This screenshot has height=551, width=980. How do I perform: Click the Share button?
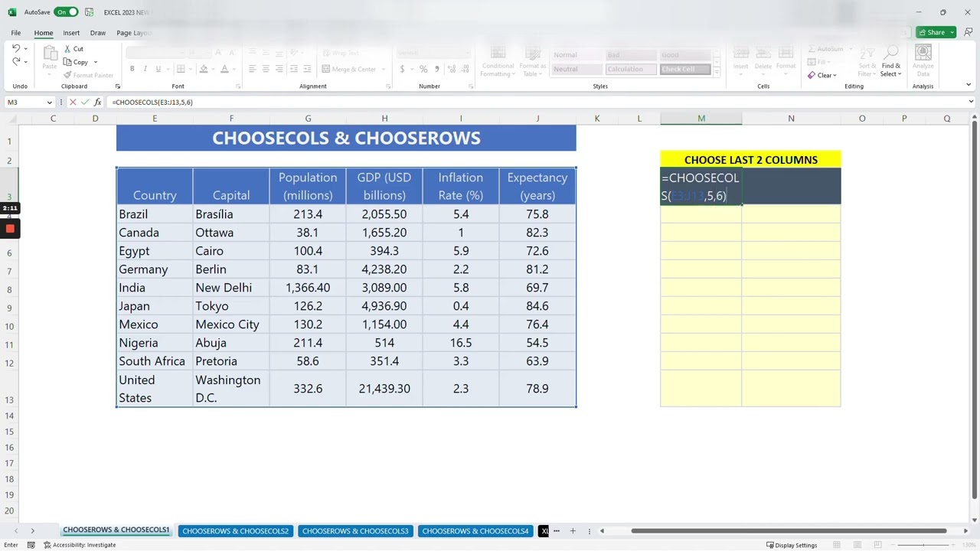pos(933,32)
